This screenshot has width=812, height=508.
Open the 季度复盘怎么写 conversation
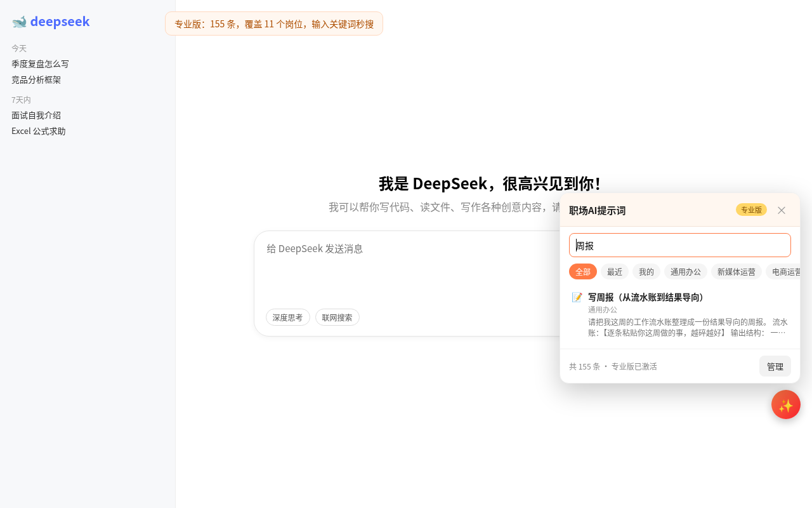tap(41, 64)
